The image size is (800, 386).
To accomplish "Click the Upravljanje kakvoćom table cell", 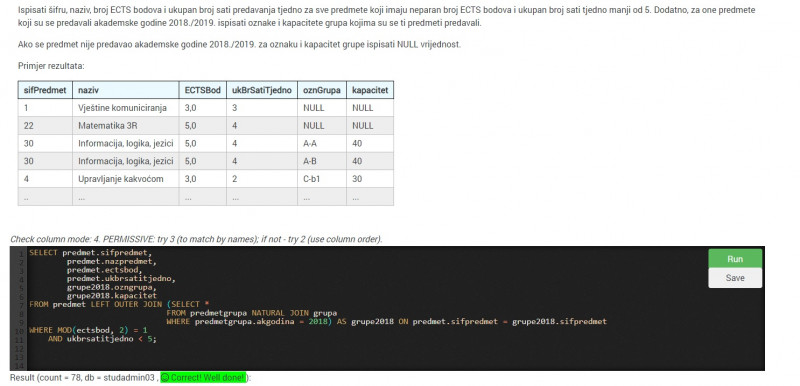I will pyautogui.click(x=126, y=178).
